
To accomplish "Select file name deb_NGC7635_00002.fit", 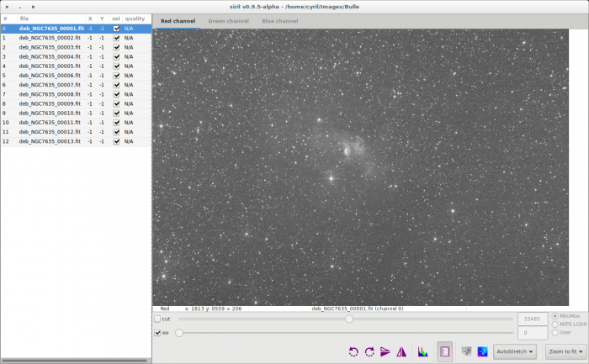I will pyautogui.click(x=50, y=38).
